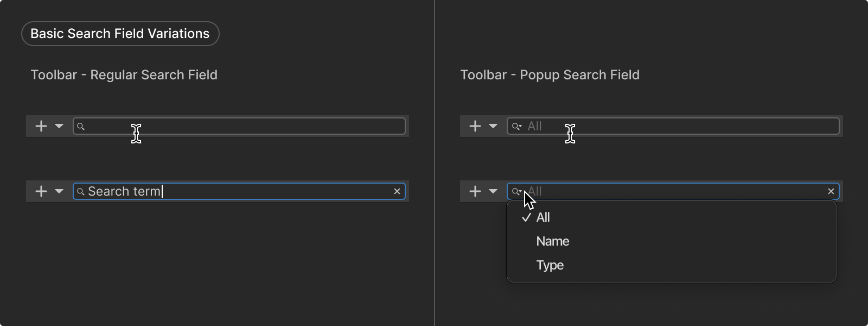Click the 'Basic Search Field Variations' button

click(120, 34)
